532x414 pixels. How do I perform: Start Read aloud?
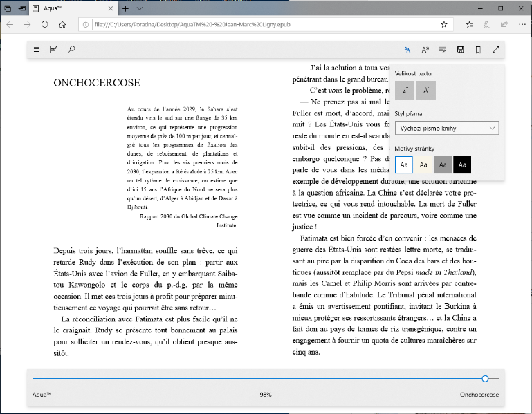(425, 50)
